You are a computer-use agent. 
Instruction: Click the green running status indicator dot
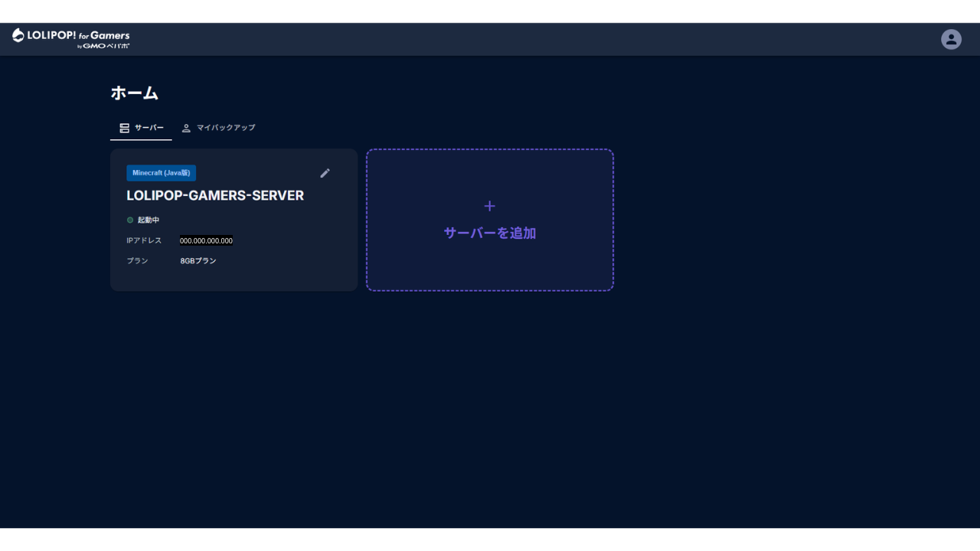[x=130, y=220]
